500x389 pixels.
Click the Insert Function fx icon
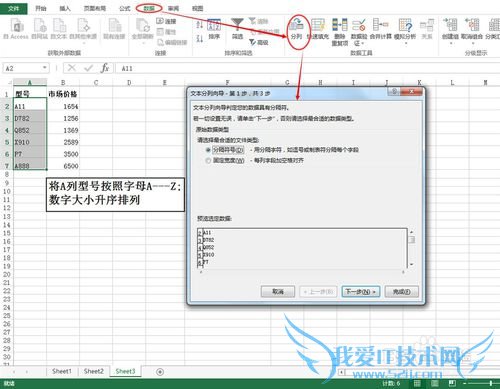(105, 68)
